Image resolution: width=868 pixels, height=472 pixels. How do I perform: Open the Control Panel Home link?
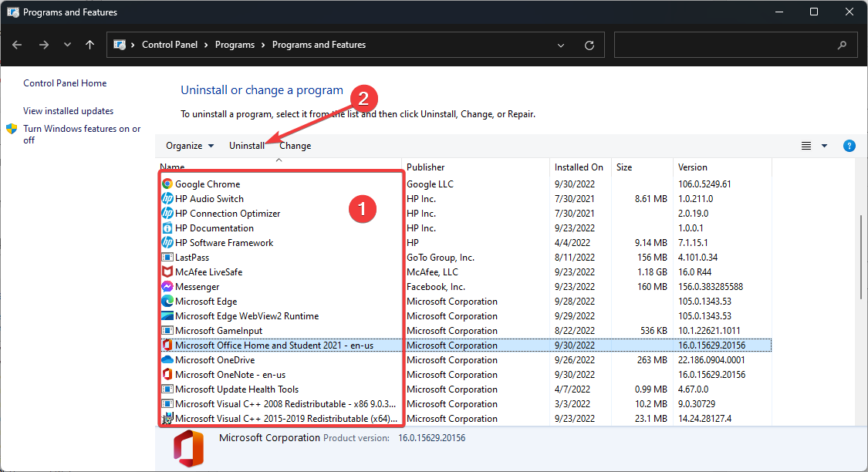pyautogui.click(x=65, y=83)
